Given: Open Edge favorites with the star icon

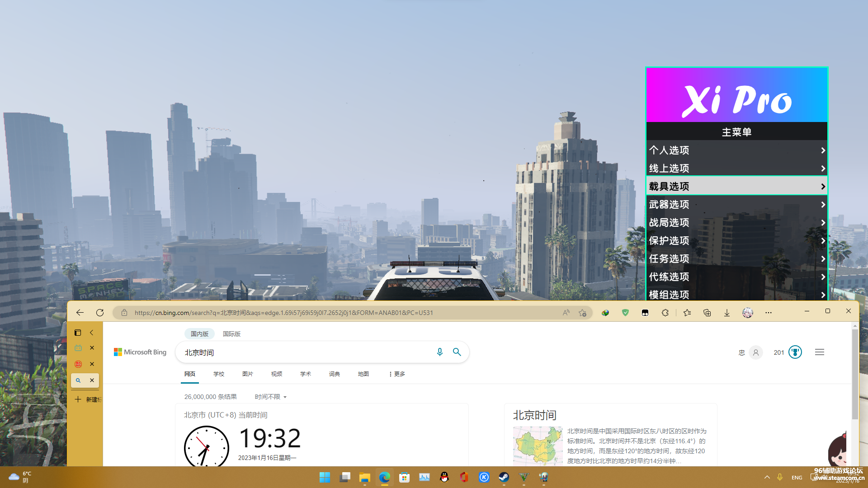Looking at the screenshot, I should tap(687, 312).
